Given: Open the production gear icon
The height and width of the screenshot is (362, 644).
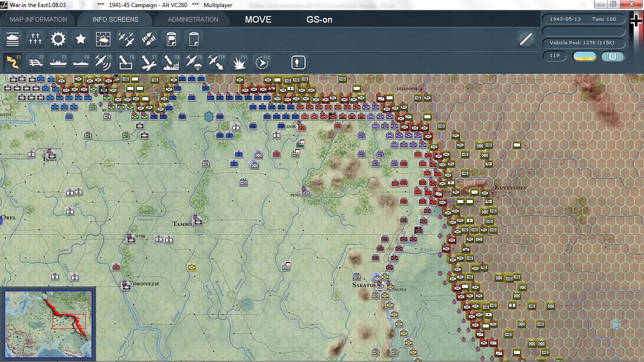Looking at the screenshot, I should 58,39.
